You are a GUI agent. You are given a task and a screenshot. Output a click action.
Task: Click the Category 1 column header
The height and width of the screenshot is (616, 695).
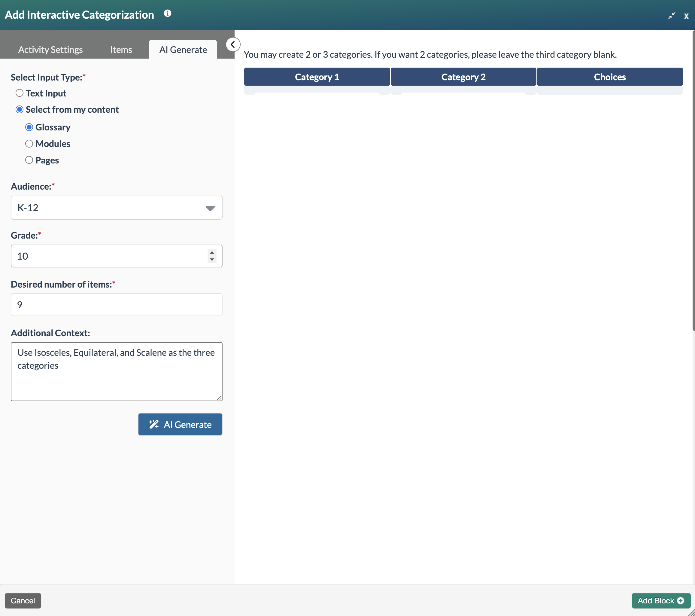pyautogui.click(x=317, y=77)
